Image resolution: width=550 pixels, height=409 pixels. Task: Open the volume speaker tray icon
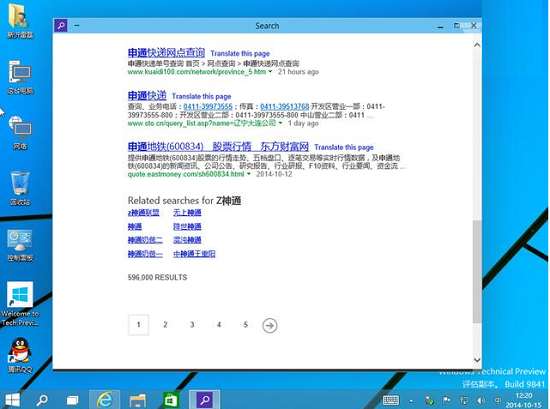pos(481,400)
